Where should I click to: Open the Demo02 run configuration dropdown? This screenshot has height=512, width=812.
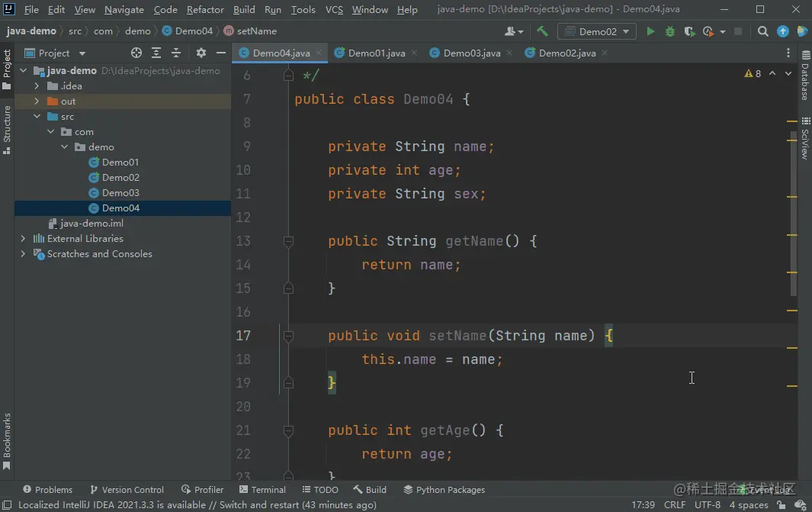pos(597,31)
